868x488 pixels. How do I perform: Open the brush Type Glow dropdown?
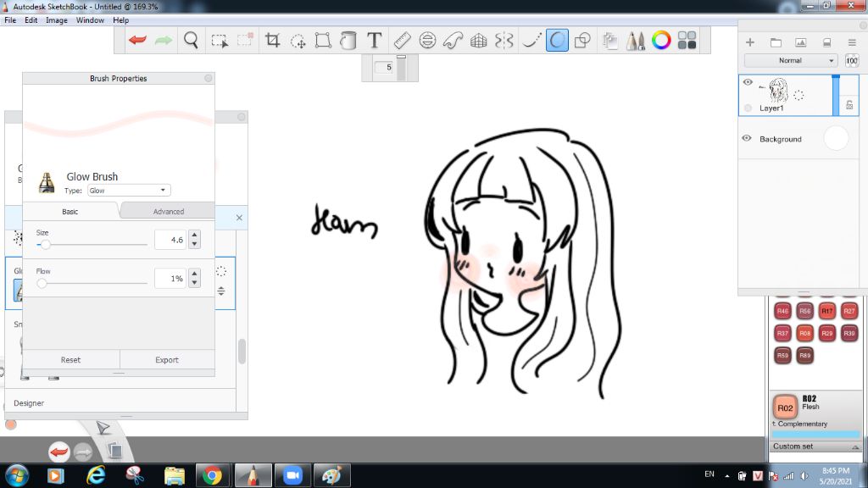(x=129, y=191)
